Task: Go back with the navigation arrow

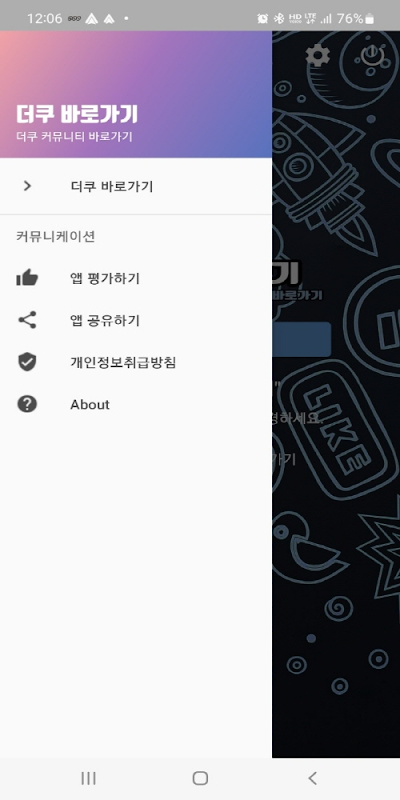Action: [x=312, y=778]
